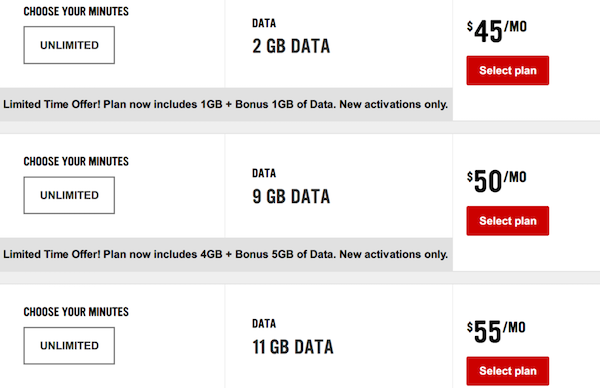Click the CHOOSE YOUR MINUTES heading of the $55 plan
This screenshot has width=600, height=388.
[76, 312]
